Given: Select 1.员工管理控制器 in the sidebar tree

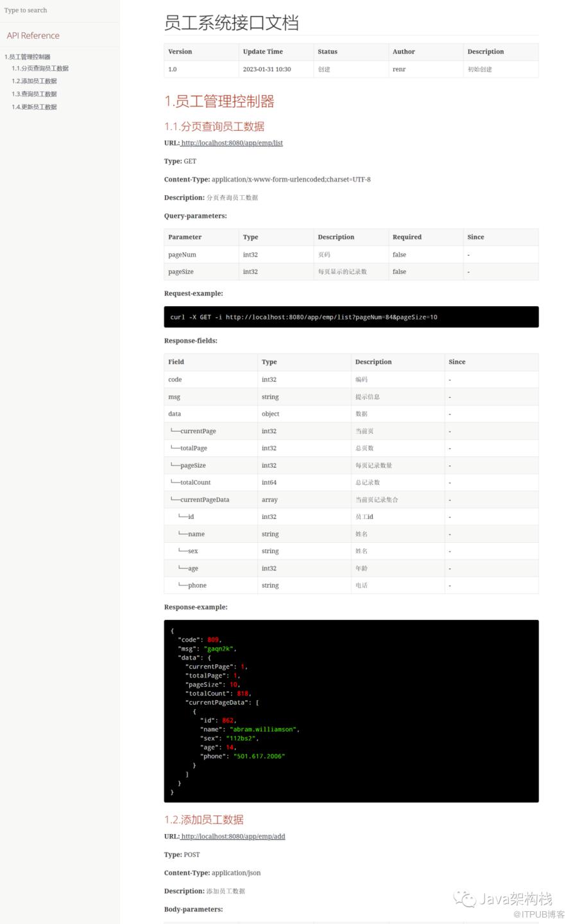Looking at the screenshot, I should click(28, 56).
